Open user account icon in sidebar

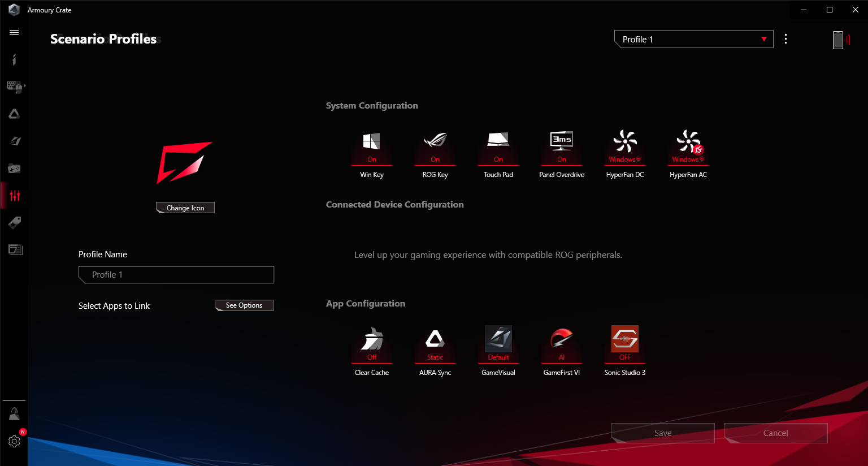coord(14,415)
